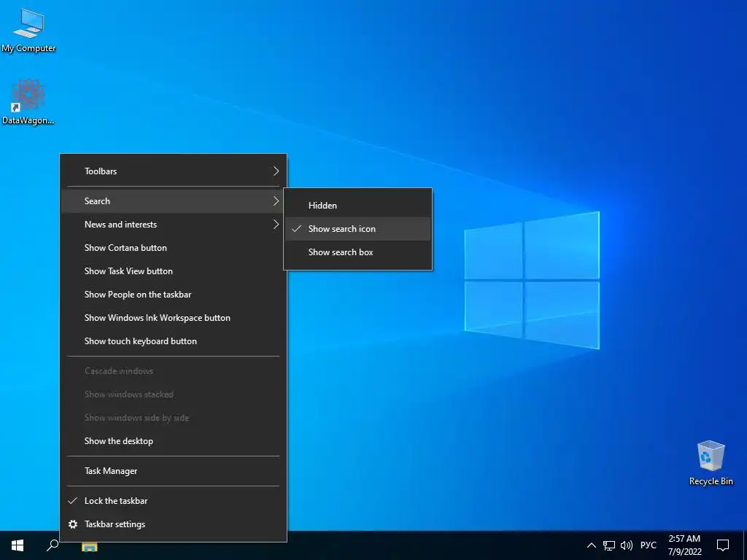
Task: Open the volume speaker tray icon
Action: pyautogui.click(x=627, y=545)
